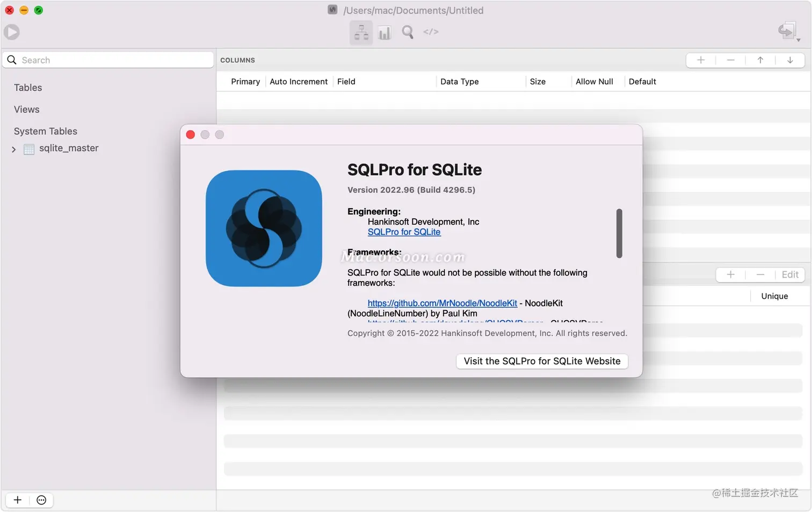The image size is (812, 512).
Task: Click Visit the SQLPro for SQLite Website
Action: pyautogui.click(x=542, y=361)
